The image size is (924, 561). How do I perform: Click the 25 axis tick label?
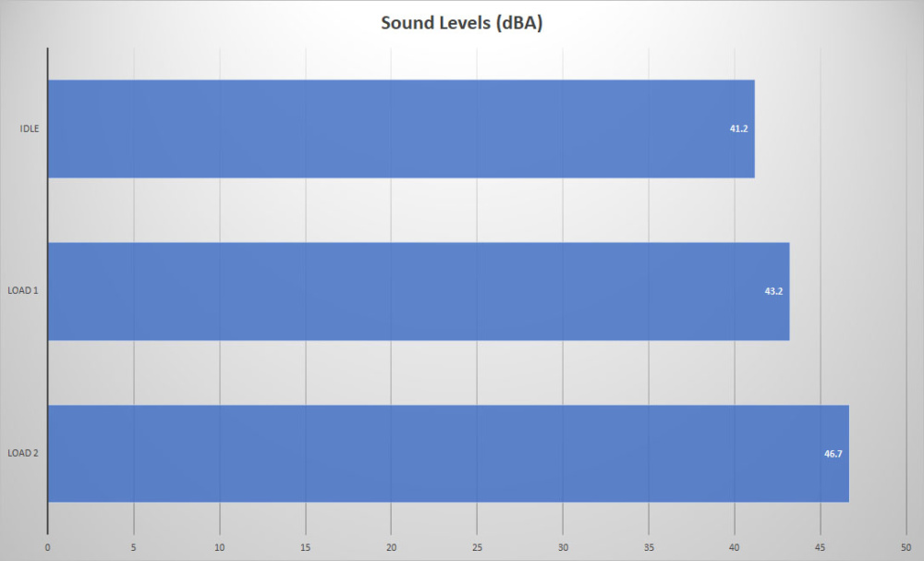pyautogui.click(x=478, y=547)
